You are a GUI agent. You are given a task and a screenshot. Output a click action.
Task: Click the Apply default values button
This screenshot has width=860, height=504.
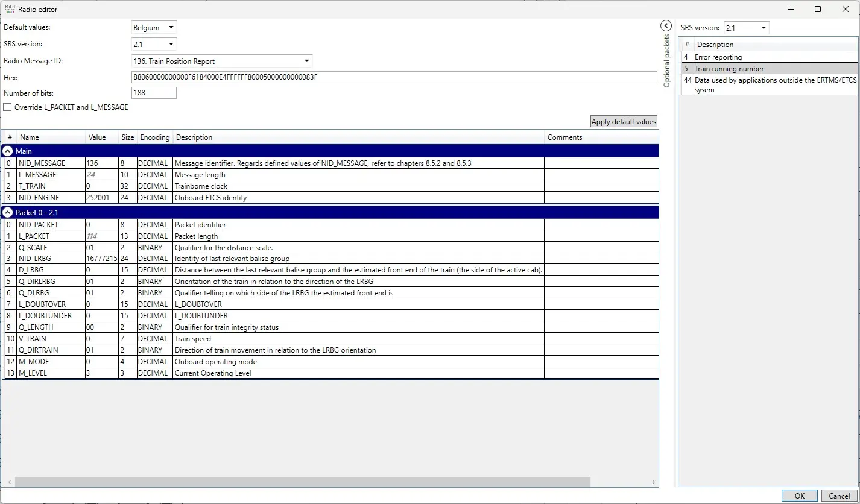tap(624, 122)
